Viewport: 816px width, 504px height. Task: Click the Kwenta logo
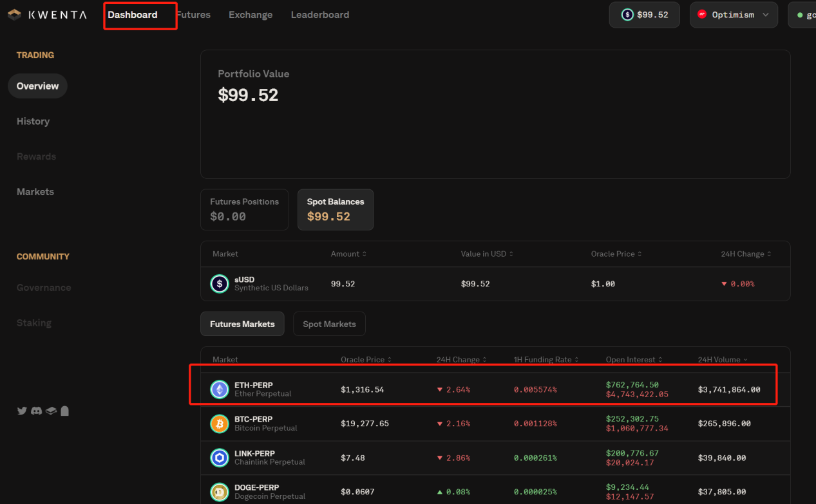[47, 15]
